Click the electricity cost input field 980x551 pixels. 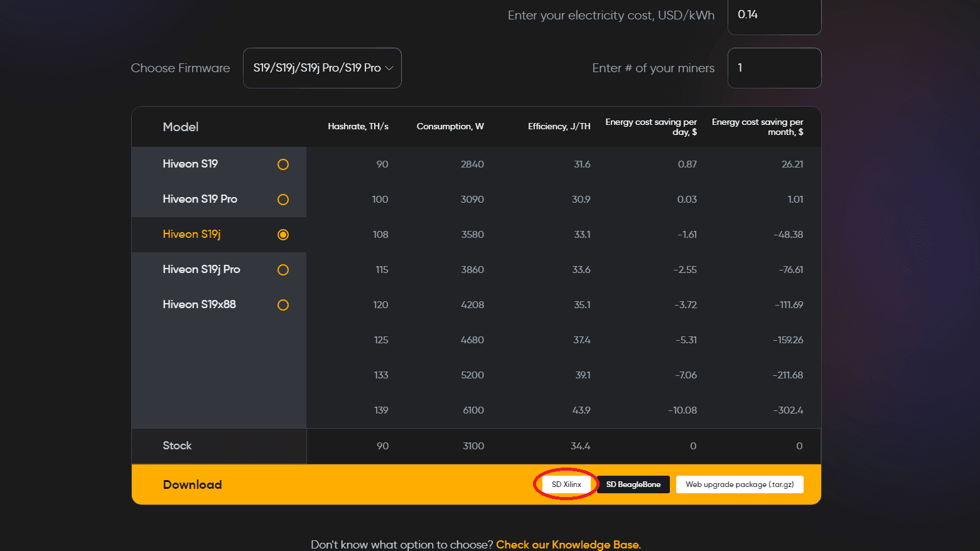774,15
